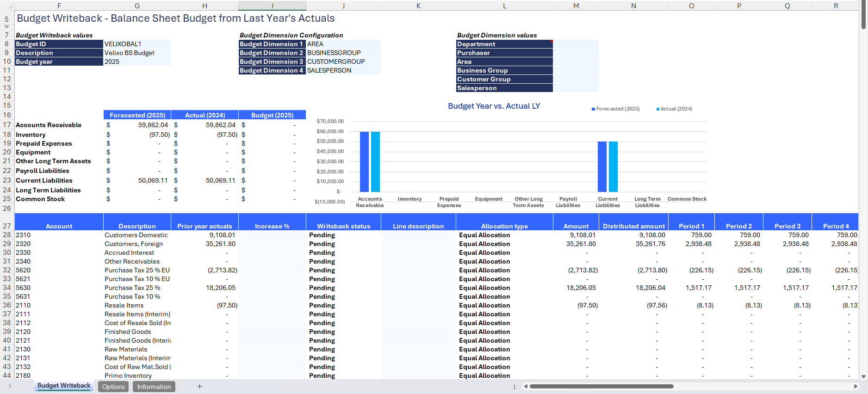This screenshot has width=868, height=394.
Task: Select the Budget Dimension 1 value AREA
Action: point(343,44)
